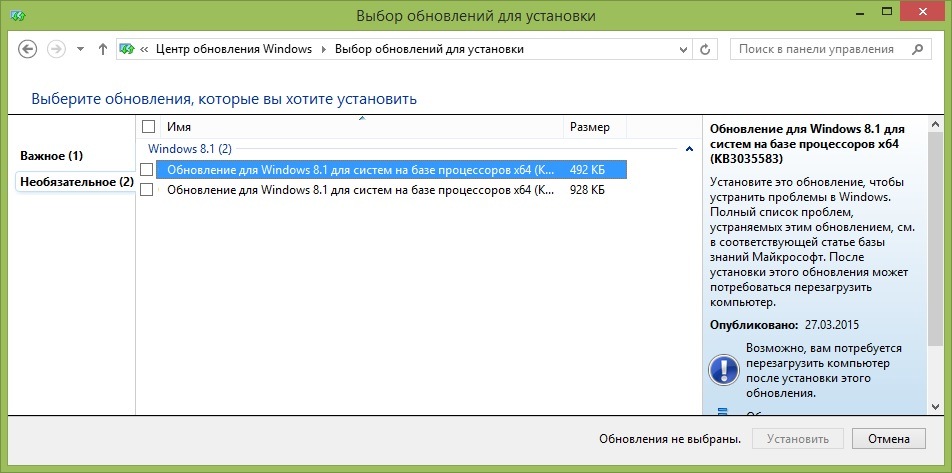Click the breadcrumb arrow after Центр обновления Windows

click(324, 50)
